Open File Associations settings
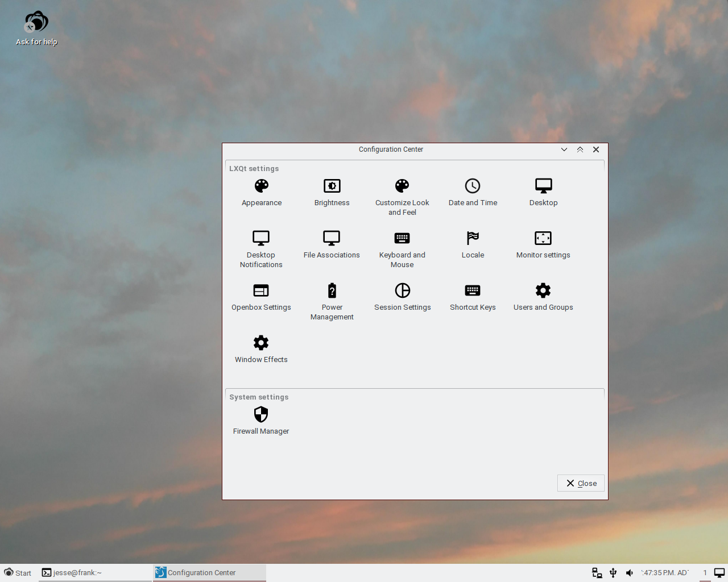Image resolution: width=728 pixels, height=582 pixels. (x=332, y=246)
